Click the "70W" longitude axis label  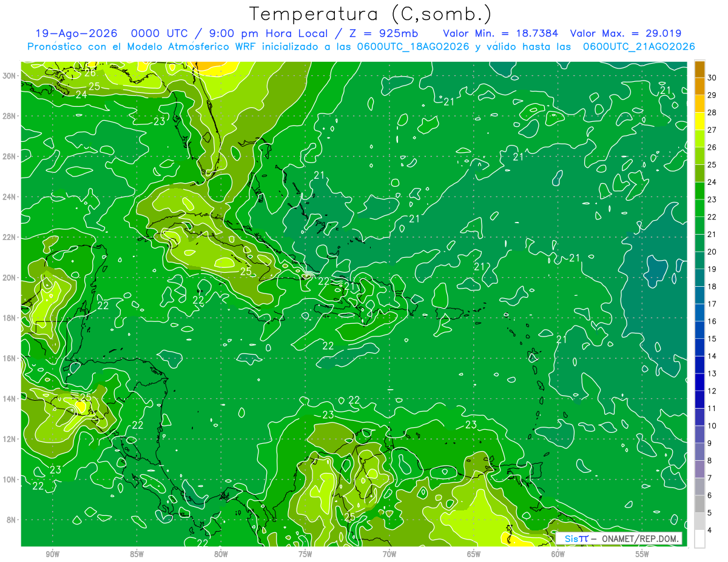[389, 554]
